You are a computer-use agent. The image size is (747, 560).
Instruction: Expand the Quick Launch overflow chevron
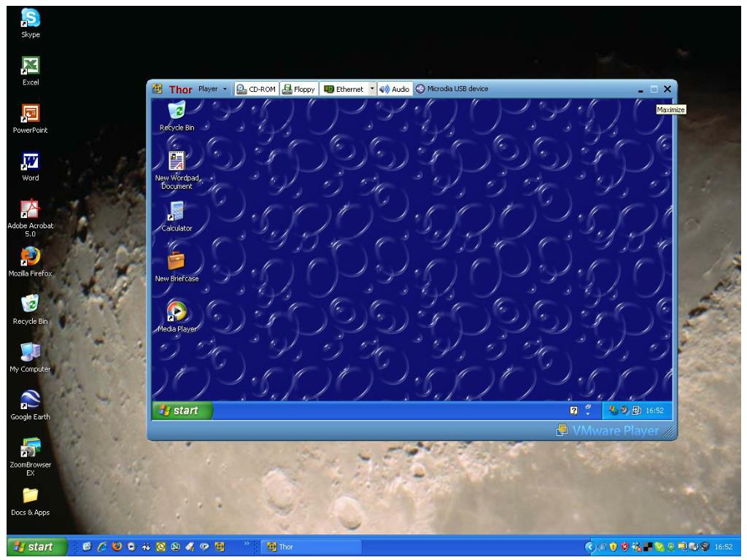(247, 543)
